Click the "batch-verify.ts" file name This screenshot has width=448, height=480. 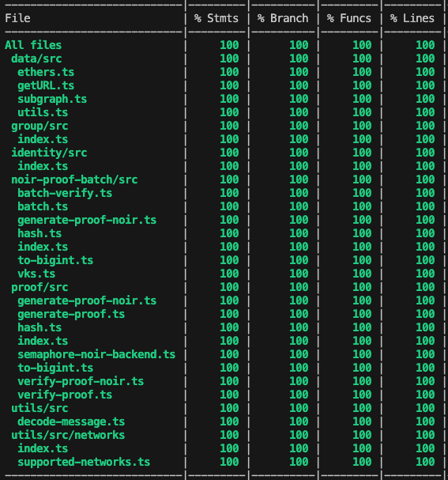pyautogui.click(x=65, y=193)
